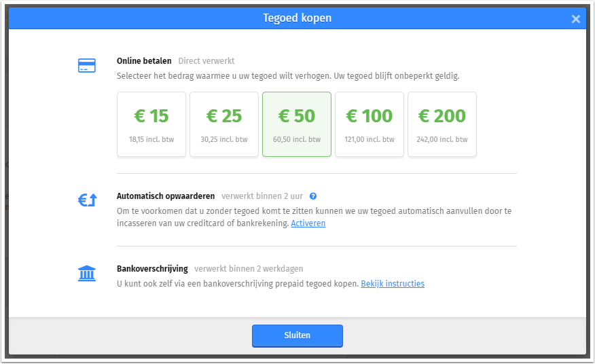The image size is (595, 364).
Task: Choose the highlighted € 50 amount tile
Action: pyautogui.click(x=297, y=124)
